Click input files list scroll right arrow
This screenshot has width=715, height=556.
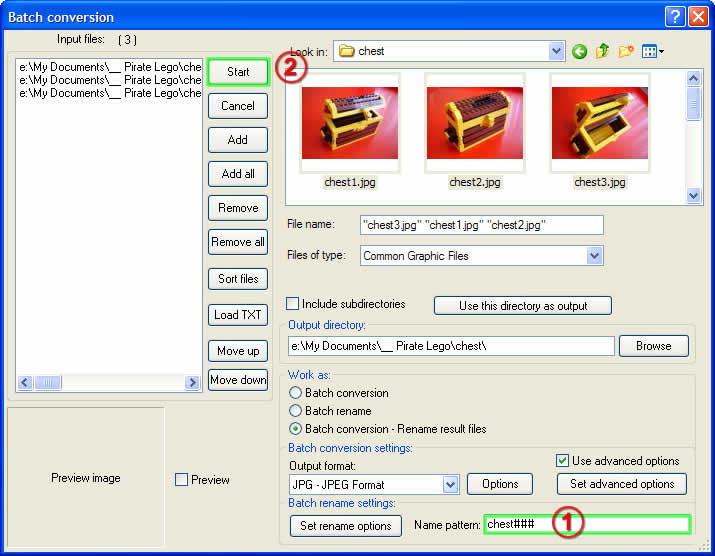pos(192,382)
